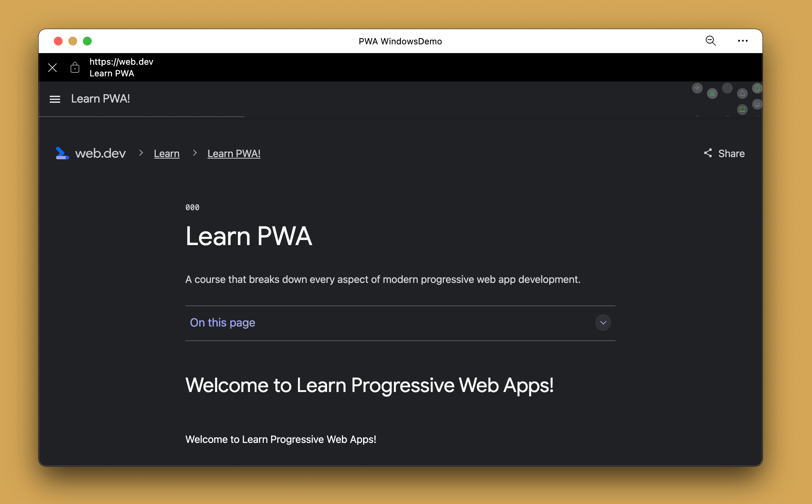
Task: Click the chevron arrow on page contents
Action: pyautogui.click(x=604, y=322)
